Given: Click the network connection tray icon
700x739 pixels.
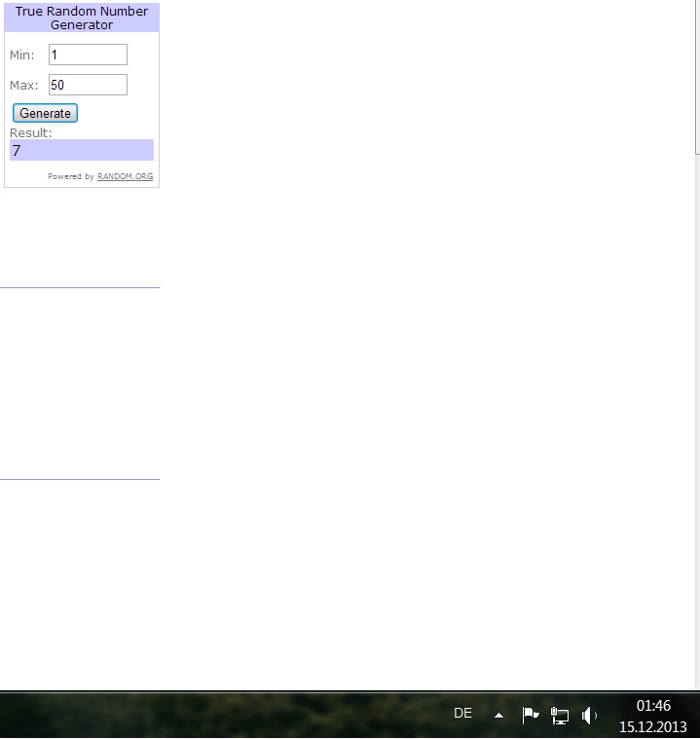Looking at the screenshot, I should point(560,716).
